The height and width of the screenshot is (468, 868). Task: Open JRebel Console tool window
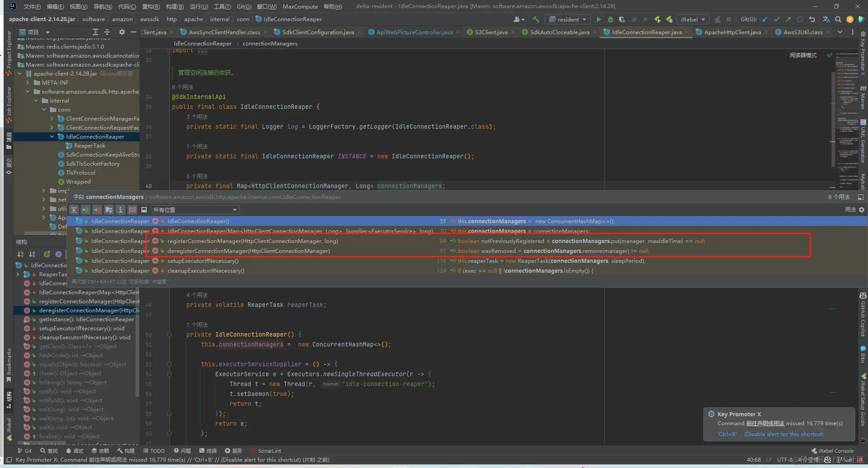832,451
